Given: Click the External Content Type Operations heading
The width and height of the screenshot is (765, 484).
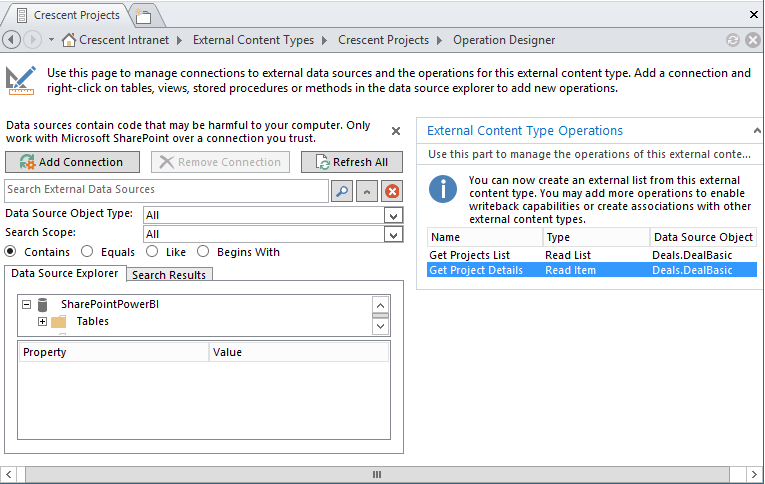Looking at the screenshot, I should click(525, 131).
